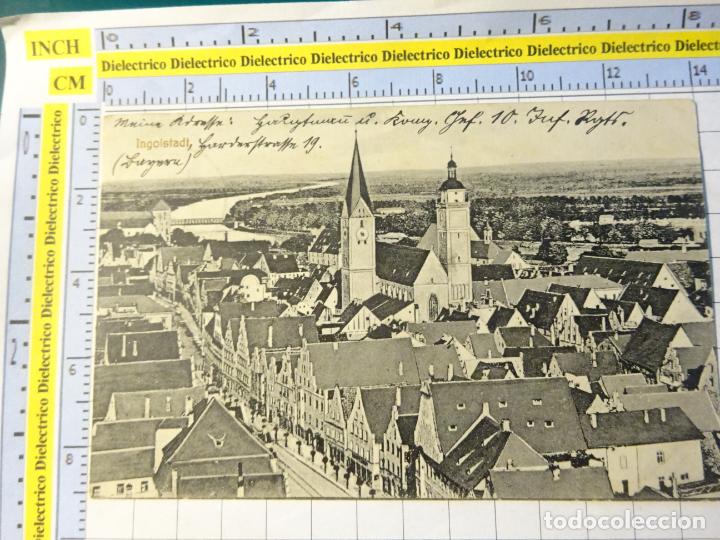Click the number 4 on the inch ruler
Viewport: 720px width, 540px height.
(x=396, y=27)
